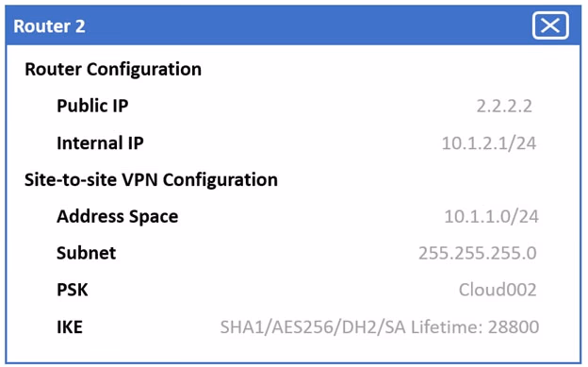Click the Internal IP value 10.1.2.1/24
The height and width of the screenshot is (367, 588).
click(x=489, y=143)
